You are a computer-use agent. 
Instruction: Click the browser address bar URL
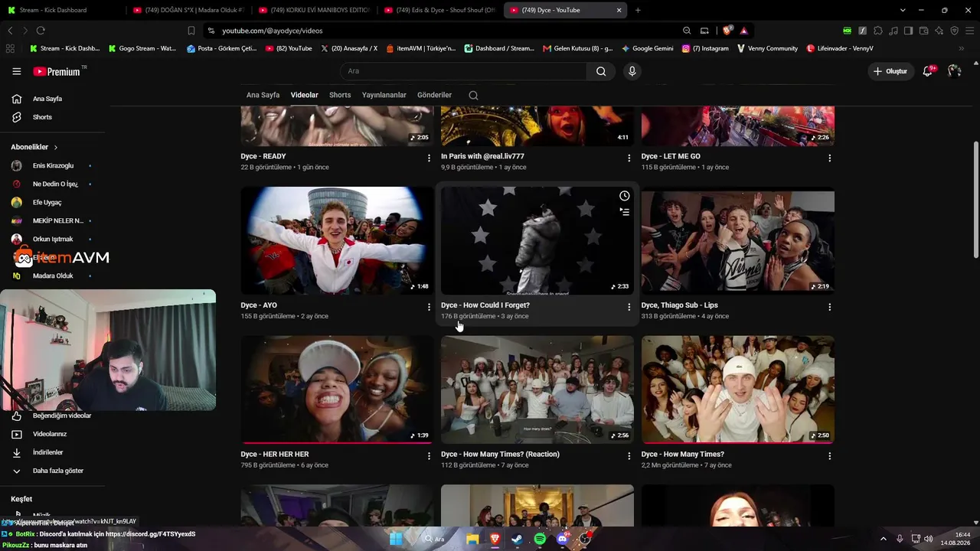[x=272, y=31]
